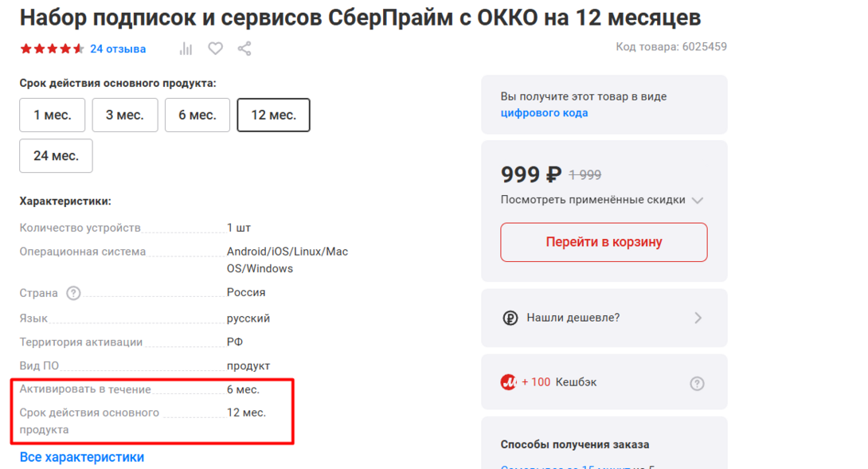Viewport: 868px width, 469px height.
Task: Open the Нашли дешевле? panel via chevron
Action: click(x=698, y=317)
